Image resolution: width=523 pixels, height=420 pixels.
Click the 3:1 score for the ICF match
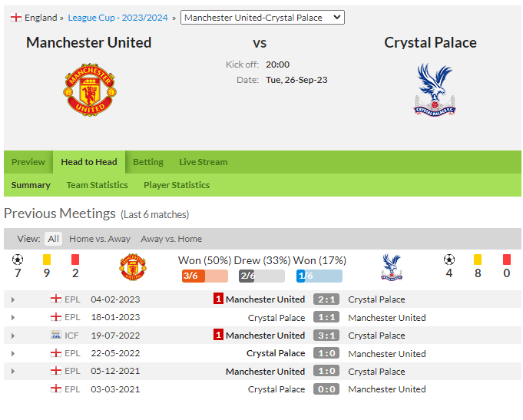click(x=326, y=336)
